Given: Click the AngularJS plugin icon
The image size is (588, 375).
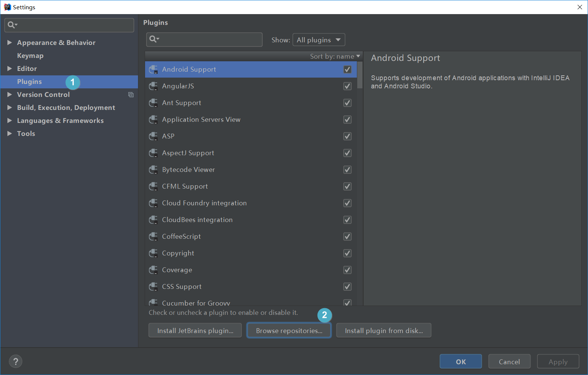Looking at the screenshot, I should click(153, 86).
